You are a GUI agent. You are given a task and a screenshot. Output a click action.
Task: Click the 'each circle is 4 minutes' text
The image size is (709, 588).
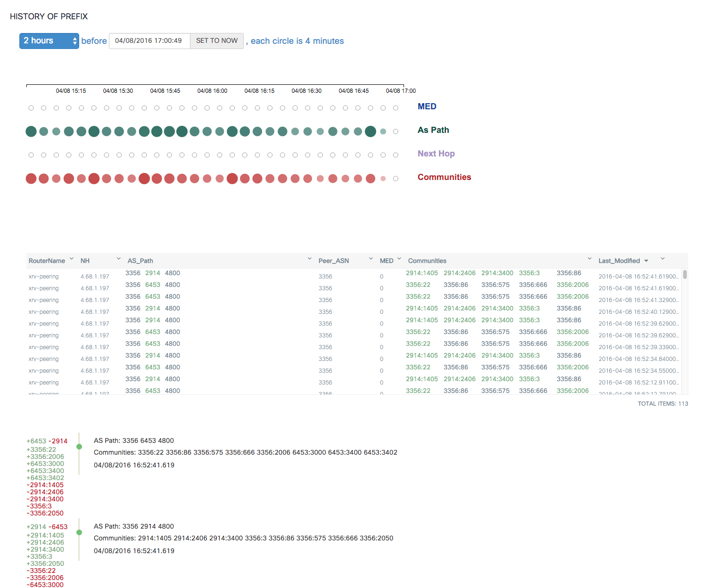297,41
